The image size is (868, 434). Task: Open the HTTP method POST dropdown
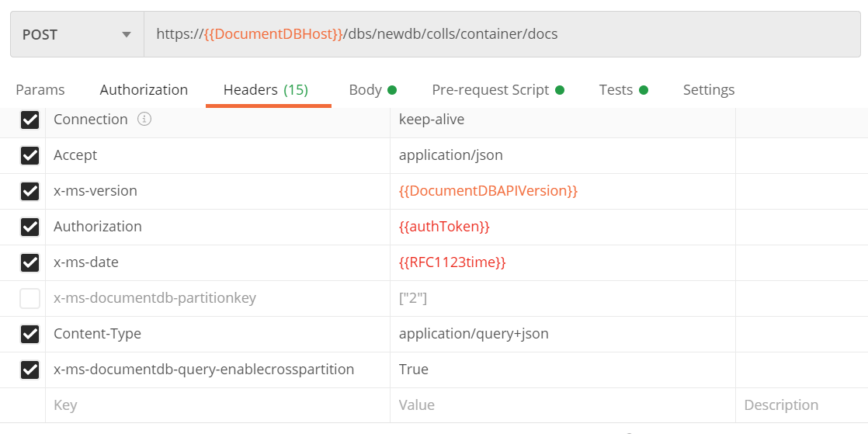(x=77, y=34)
